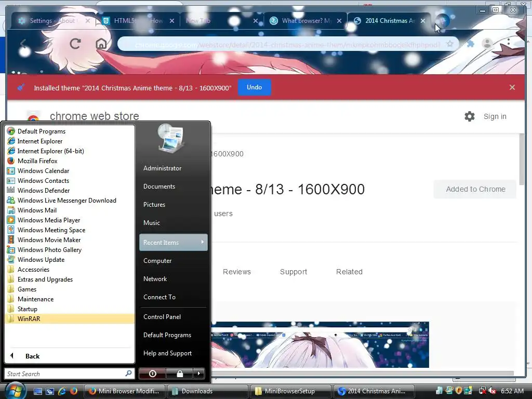
Task: Open Help and Support
Action: tap(167, 353)
